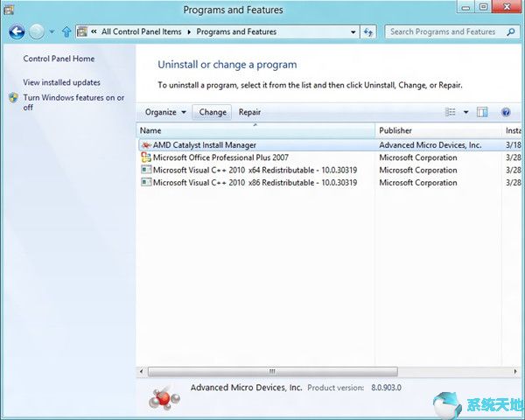The width and height of the screenshot is (525, 420).
Task: Go up one level with the Up arrow
Action: 66,31
